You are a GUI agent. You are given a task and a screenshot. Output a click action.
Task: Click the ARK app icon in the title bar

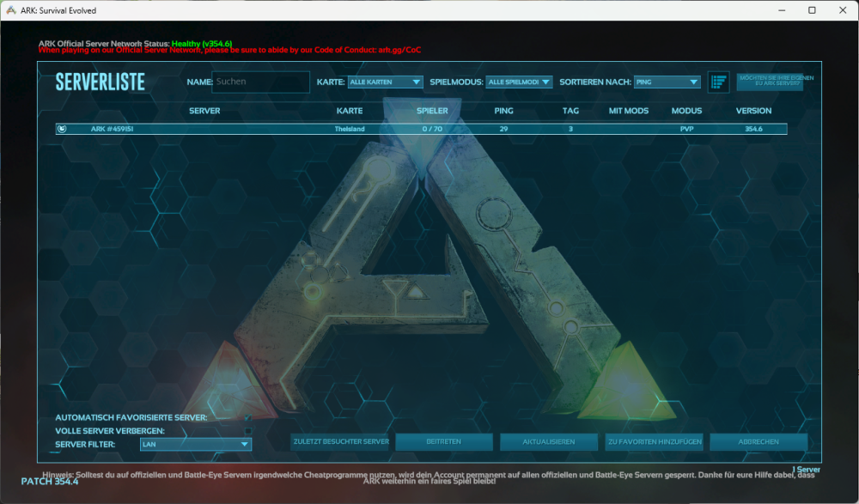[11, 10]
